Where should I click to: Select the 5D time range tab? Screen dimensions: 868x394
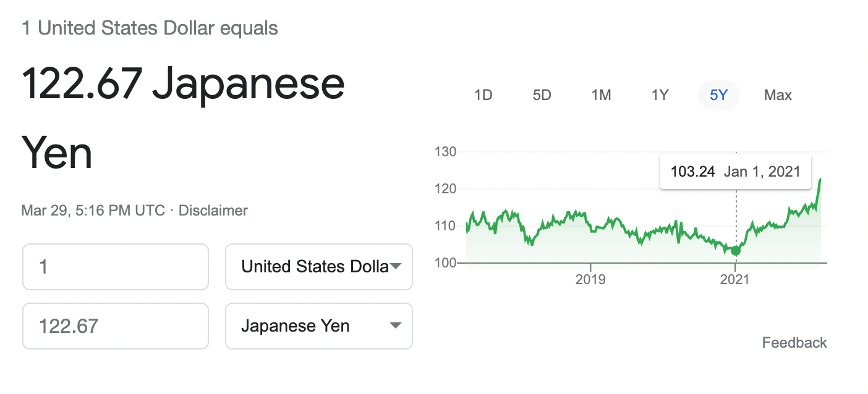542,95
